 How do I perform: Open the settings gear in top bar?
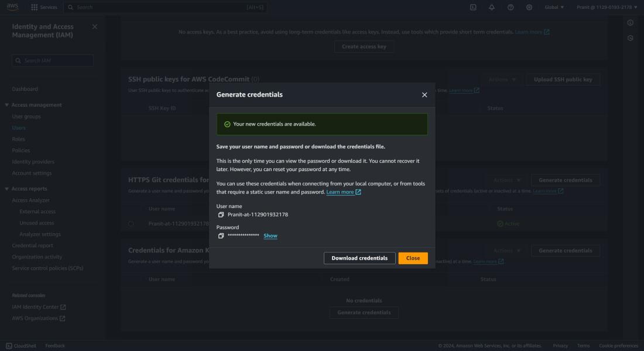pos(529,7)
